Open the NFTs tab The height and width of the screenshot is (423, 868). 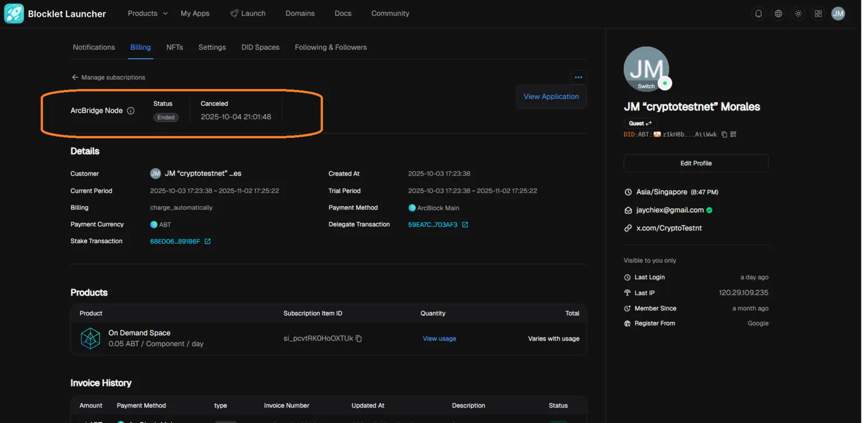click(175, 47)
